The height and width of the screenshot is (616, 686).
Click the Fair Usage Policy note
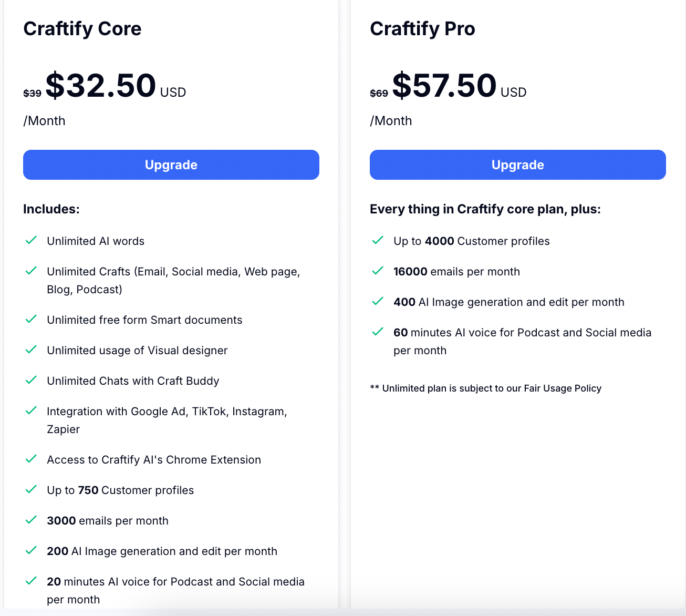click(486, 388)
